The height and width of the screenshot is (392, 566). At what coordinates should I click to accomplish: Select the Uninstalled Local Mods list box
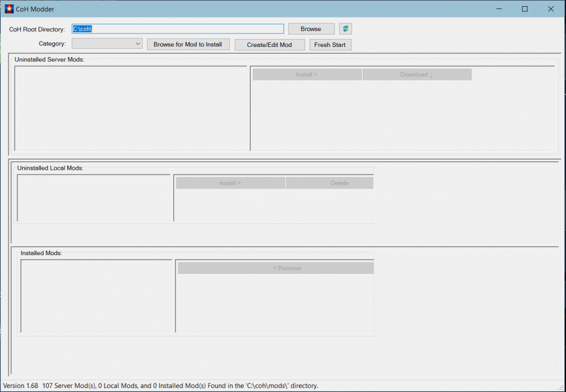94,197
